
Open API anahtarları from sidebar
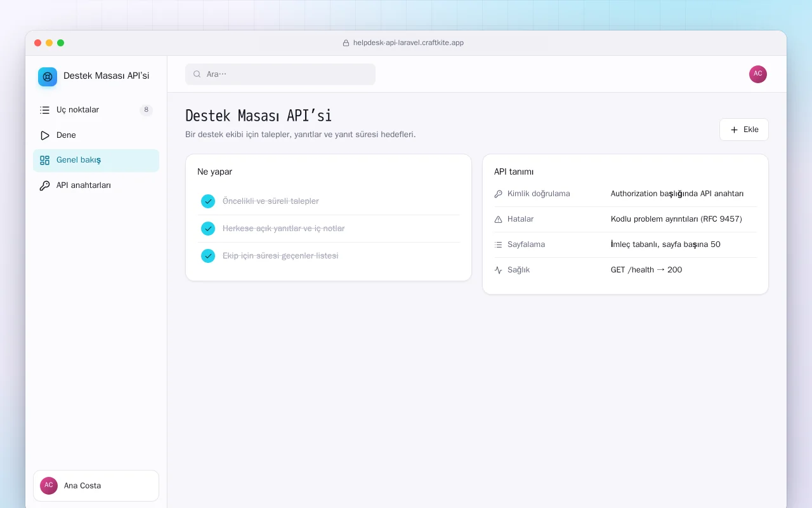tap(96, 185)
